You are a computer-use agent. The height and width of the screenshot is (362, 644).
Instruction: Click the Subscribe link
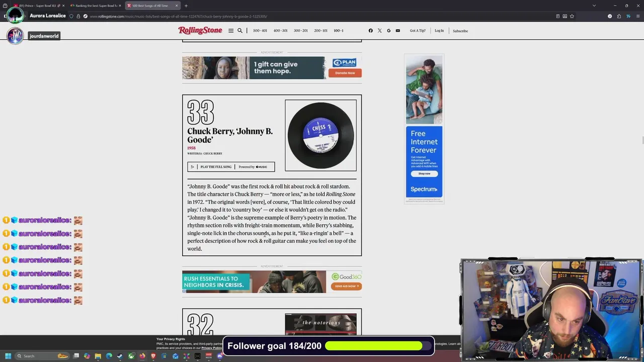(460, 31)
